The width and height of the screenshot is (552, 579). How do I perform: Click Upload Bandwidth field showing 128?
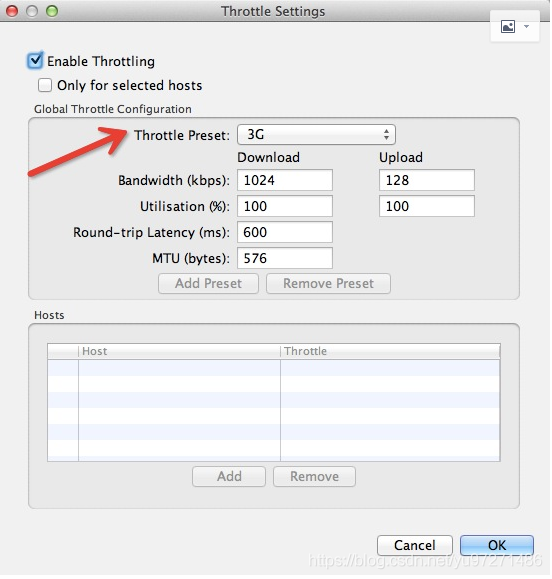click(x=428, y=181)
